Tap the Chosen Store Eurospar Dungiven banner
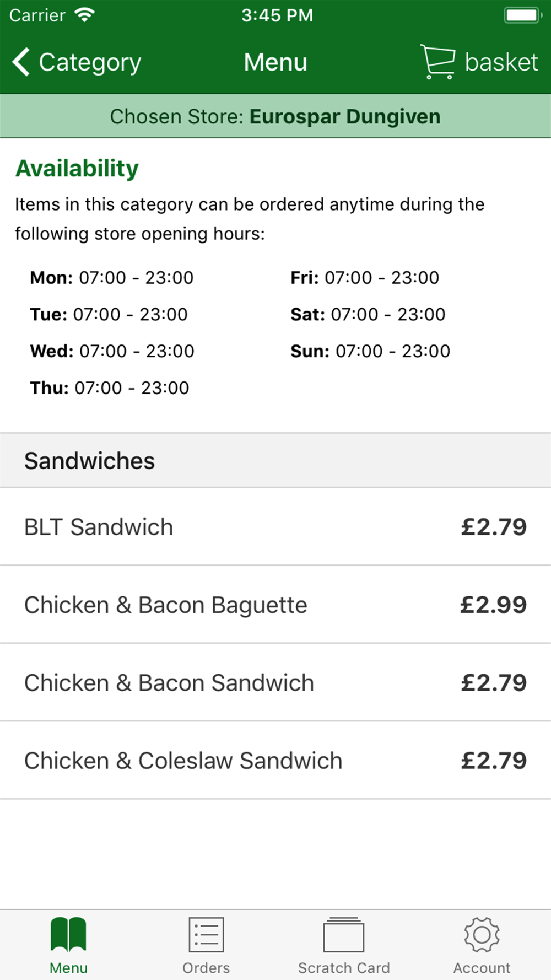This screenshot has height=980, width=551. coord(275,116)
